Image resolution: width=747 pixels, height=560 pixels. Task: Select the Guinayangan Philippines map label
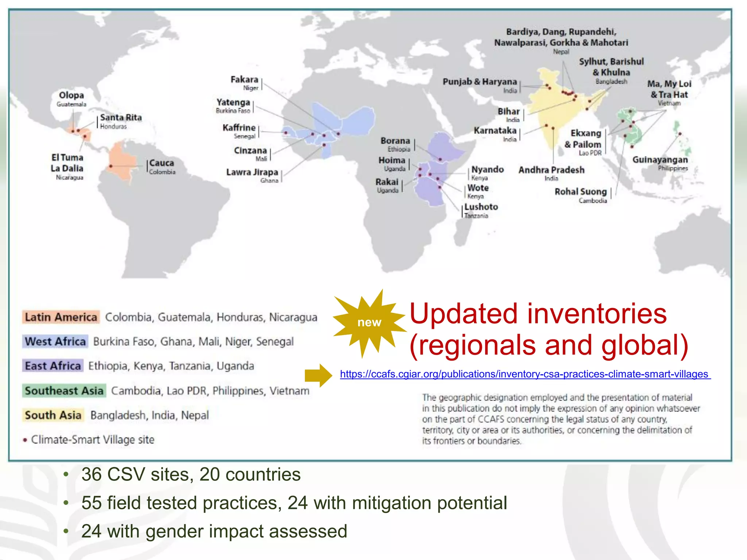point(660,163)
